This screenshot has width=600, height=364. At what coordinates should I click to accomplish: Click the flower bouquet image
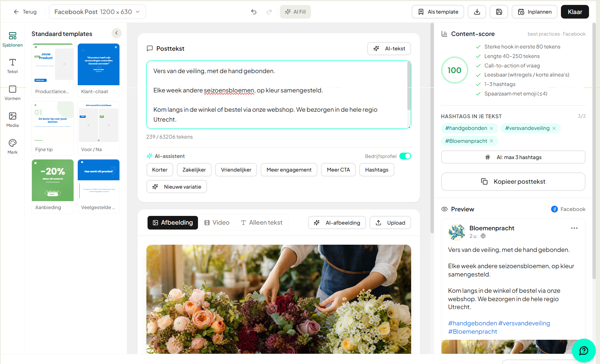[x=279, y=299]
